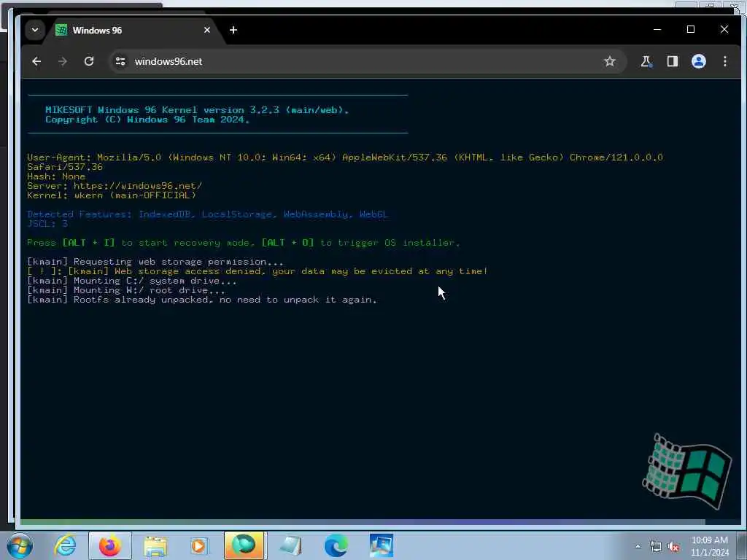The width and height of the screenshot is (747, 560).
Task: Open Chrome Labs flask icon
Action: point(646,61)
